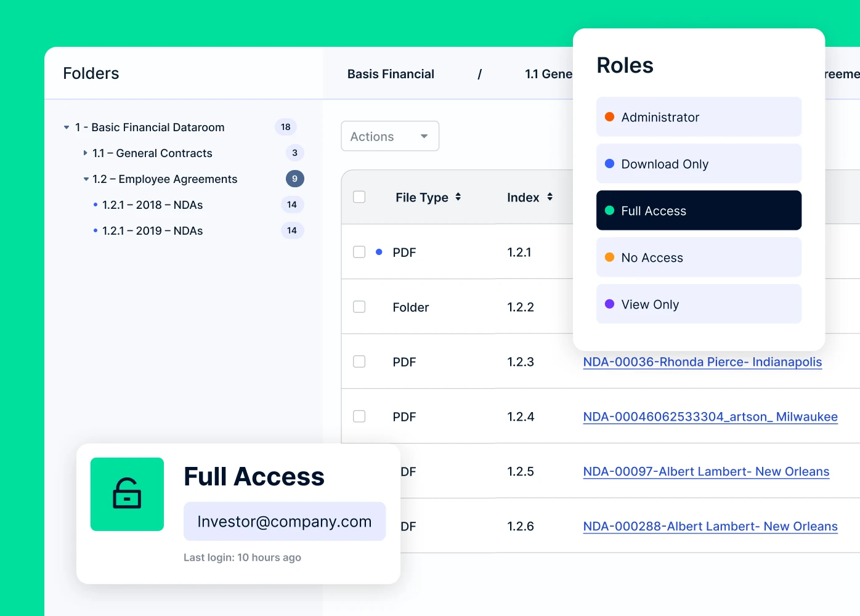
Task: Open NDA-00036-Rhonda Pierce- Indianapolis link
Action: click(702, 362)
